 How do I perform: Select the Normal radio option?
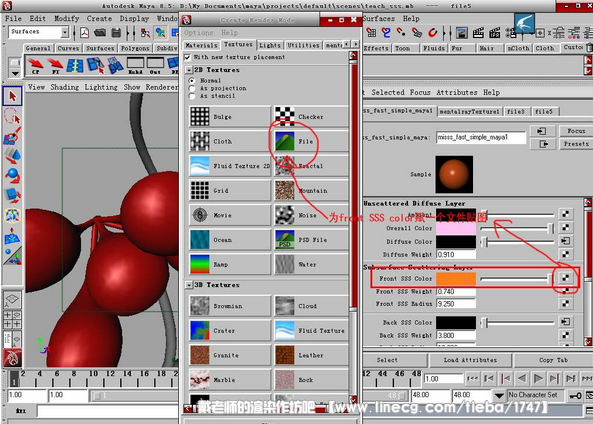tap(192, 81)
